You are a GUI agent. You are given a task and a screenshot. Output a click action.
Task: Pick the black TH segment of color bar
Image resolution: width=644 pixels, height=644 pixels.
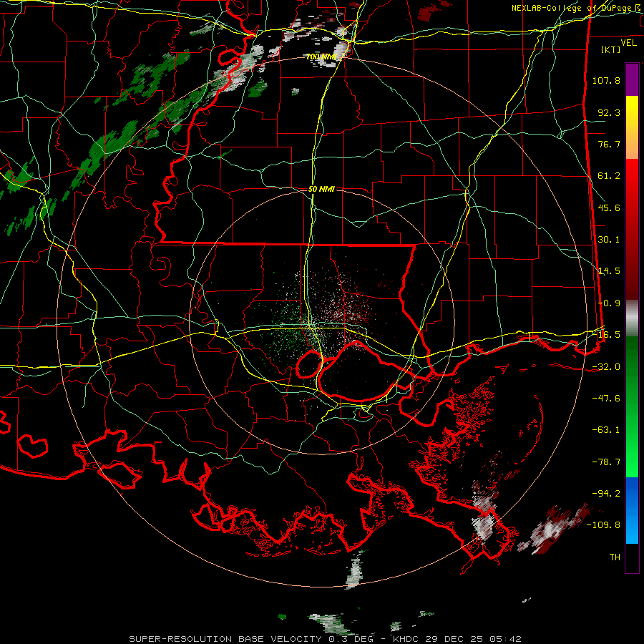tap(632, 558)
